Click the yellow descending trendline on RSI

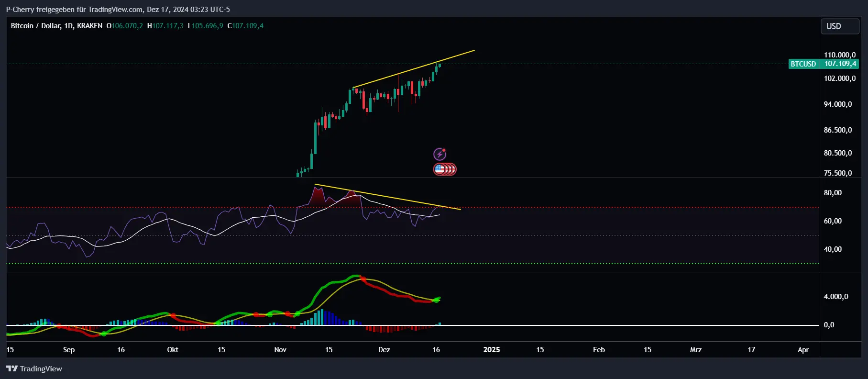(387, 197)
